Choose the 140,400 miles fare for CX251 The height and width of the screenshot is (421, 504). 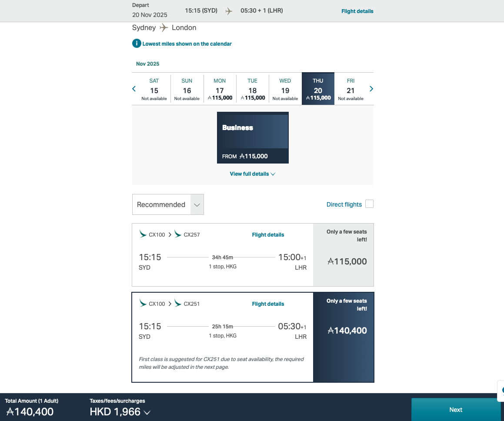343,337
